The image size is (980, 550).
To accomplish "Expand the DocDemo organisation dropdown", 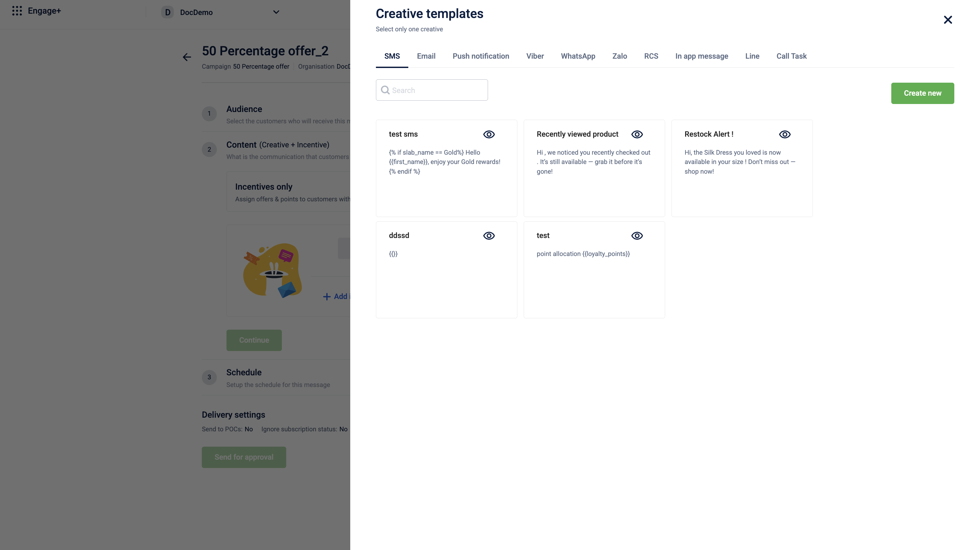I will tap(276, 12).
